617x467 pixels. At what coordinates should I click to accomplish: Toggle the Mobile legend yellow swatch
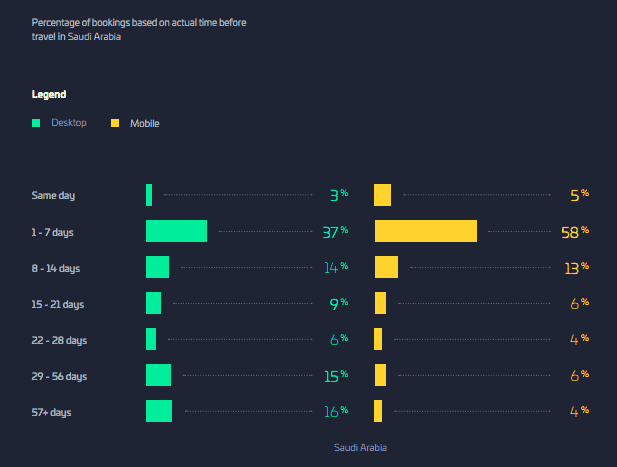[x=115, y=123]
